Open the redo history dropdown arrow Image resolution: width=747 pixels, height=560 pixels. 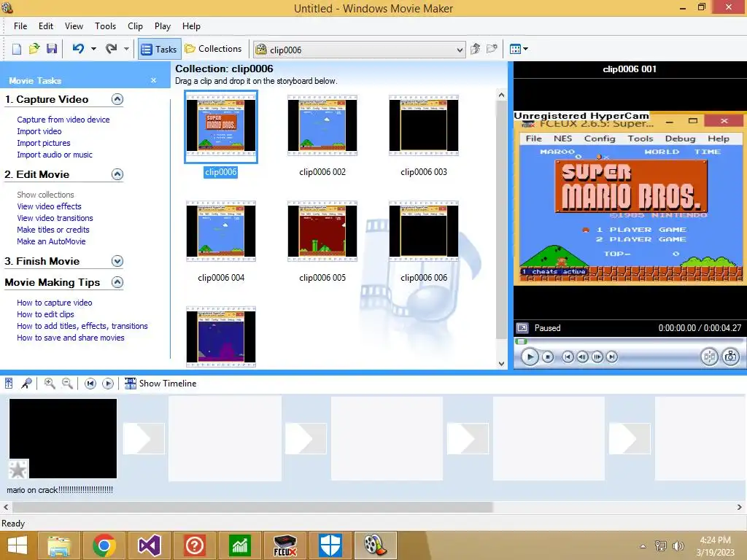(126, 49)
